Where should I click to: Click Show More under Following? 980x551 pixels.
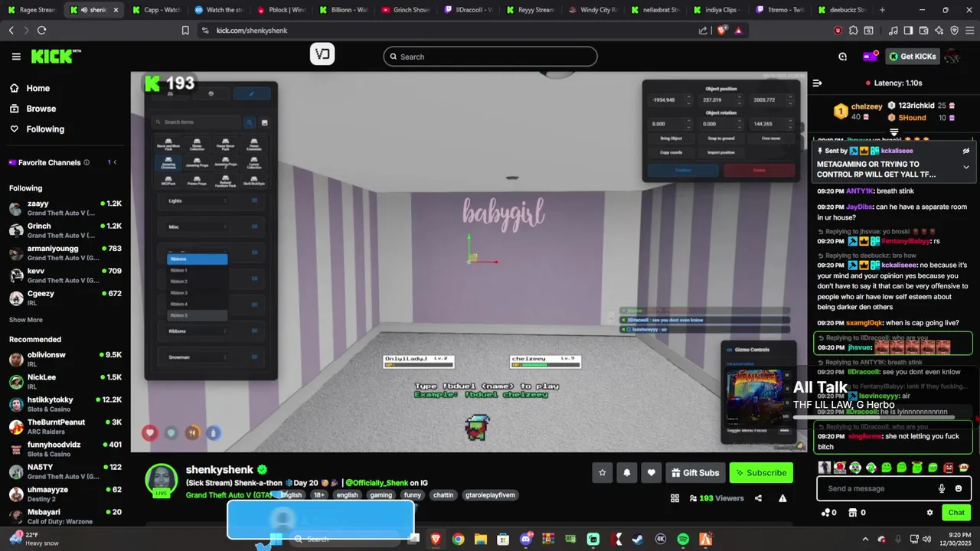point(26,320)
